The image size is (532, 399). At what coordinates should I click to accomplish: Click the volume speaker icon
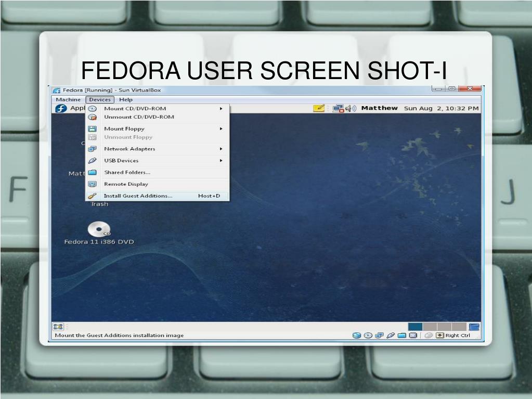[351, 108]
